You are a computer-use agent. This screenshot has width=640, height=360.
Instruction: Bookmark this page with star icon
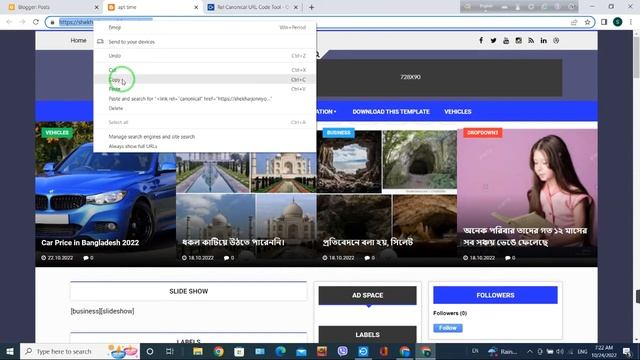pyautogui.click(x=587, y=22)
